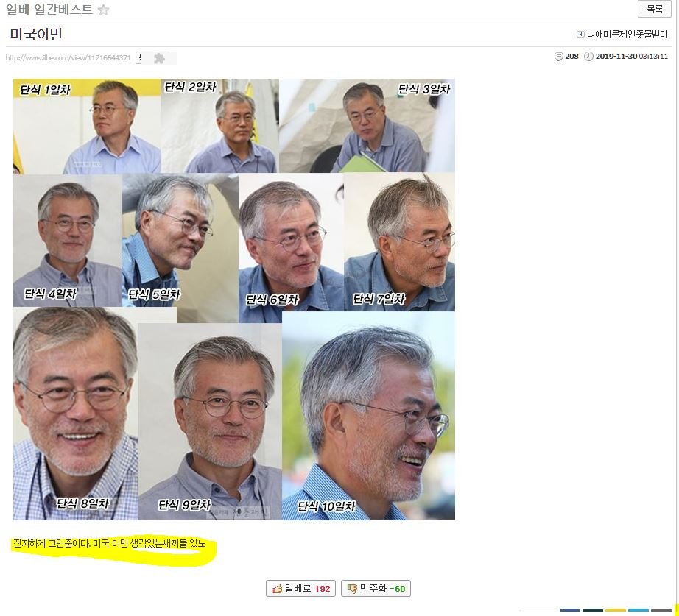Viewport: 679px width, 616px height.
Task: Click the author level badge icon
Action: [x=580, y=34]
